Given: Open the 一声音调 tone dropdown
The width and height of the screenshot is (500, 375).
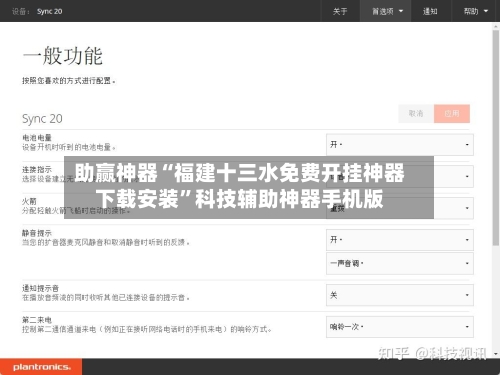Looking at the screenshot, I should [400, 263].
